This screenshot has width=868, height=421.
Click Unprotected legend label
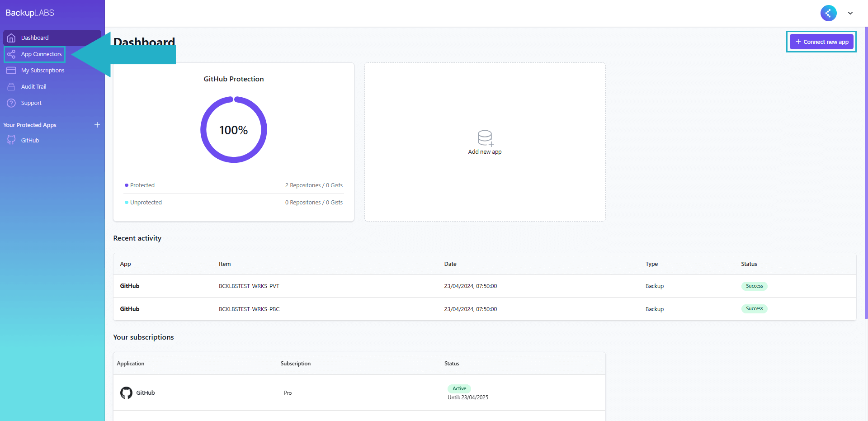[146, 203]
